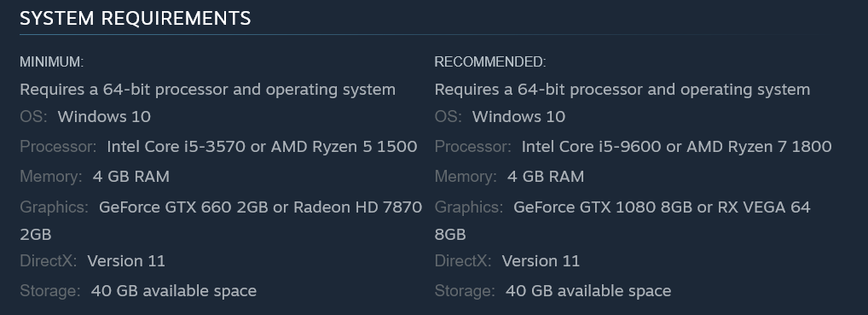The height and width of the screenshot is (315, 868).
Task: Select the recommended 64-bit processor requirement text
Action: point(622,90)
